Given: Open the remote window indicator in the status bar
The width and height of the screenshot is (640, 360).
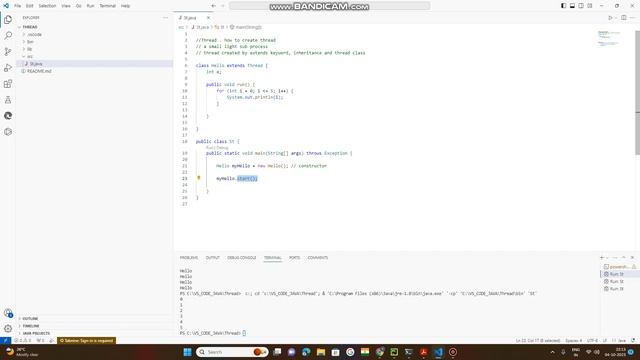Looking at the screenshot, I should click(x=5, y=340).
